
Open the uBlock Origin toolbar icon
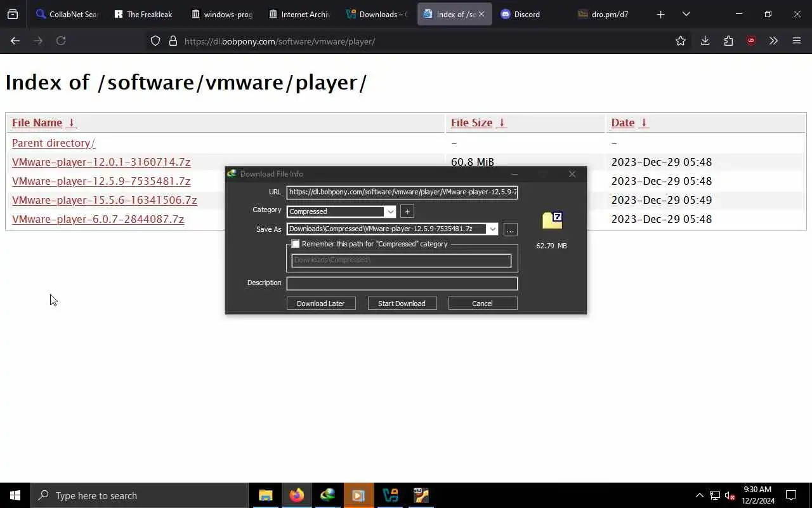point(751,41)
